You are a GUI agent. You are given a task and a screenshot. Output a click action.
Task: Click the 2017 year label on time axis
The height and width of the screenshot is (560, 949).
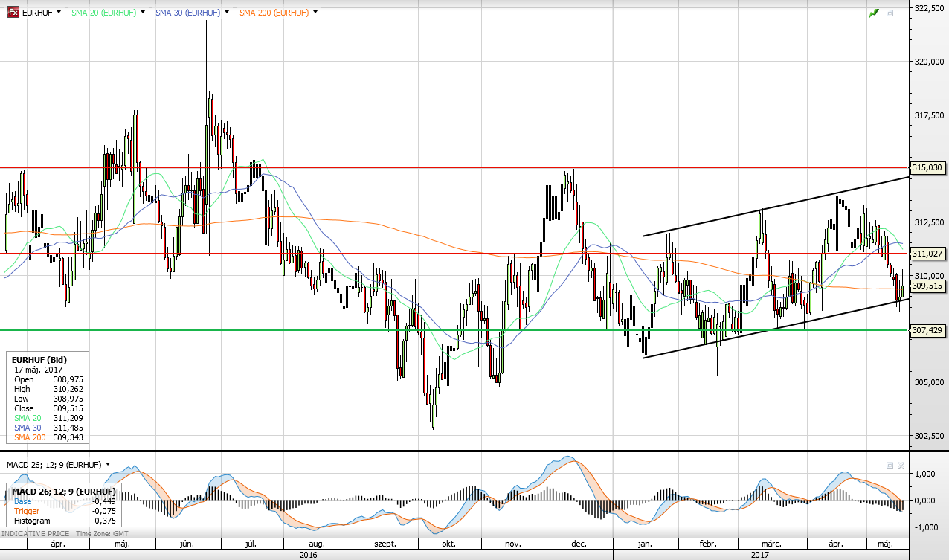(760, 555)
